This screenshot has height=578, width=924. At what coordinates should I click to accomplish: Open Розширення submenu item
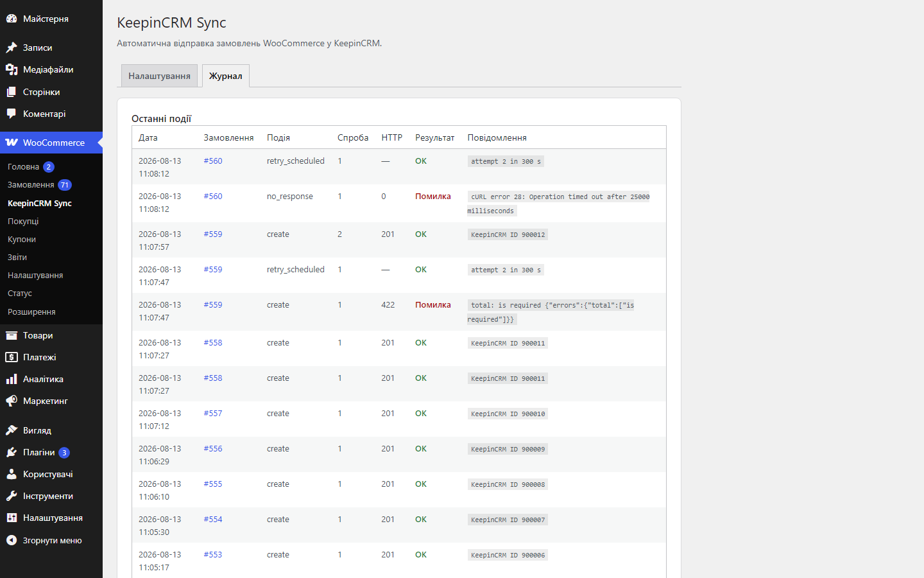pyautogui.click(x=31, y=311)
